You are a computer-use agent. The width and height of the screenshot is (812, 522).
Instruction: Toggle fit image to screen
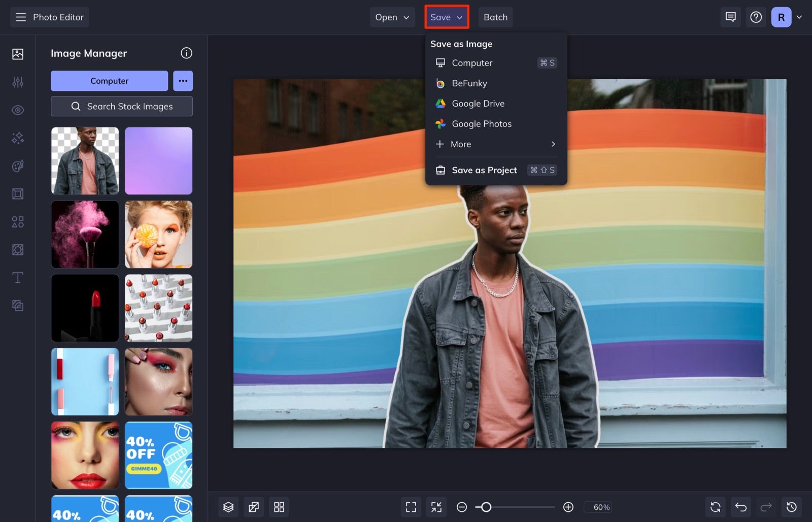(436, 507)
